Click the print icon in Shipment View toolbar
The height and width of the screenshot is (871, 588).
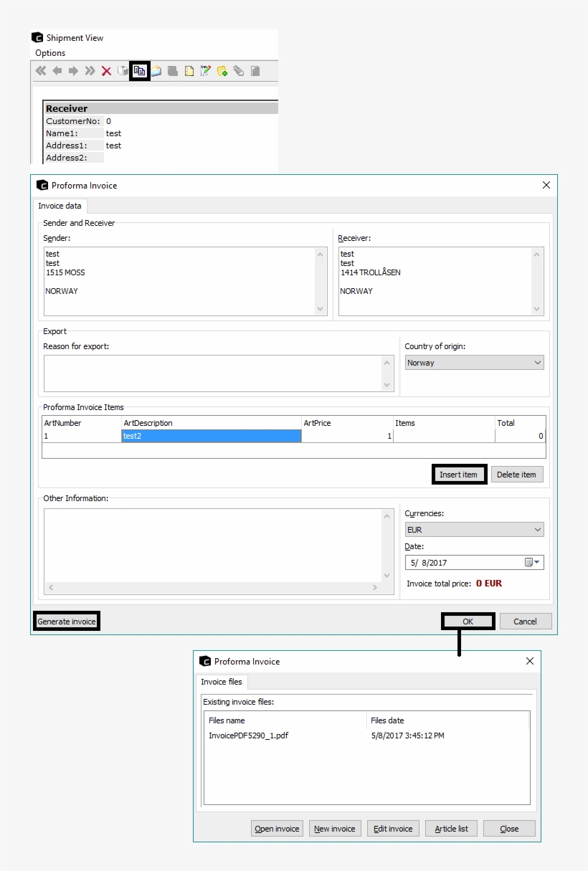(123, 71)
